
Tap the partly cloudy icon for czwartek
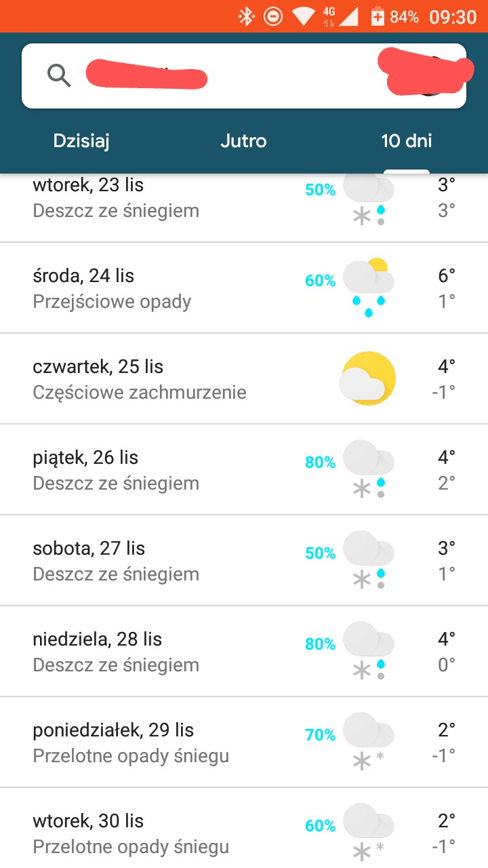[x=367, y=378]
